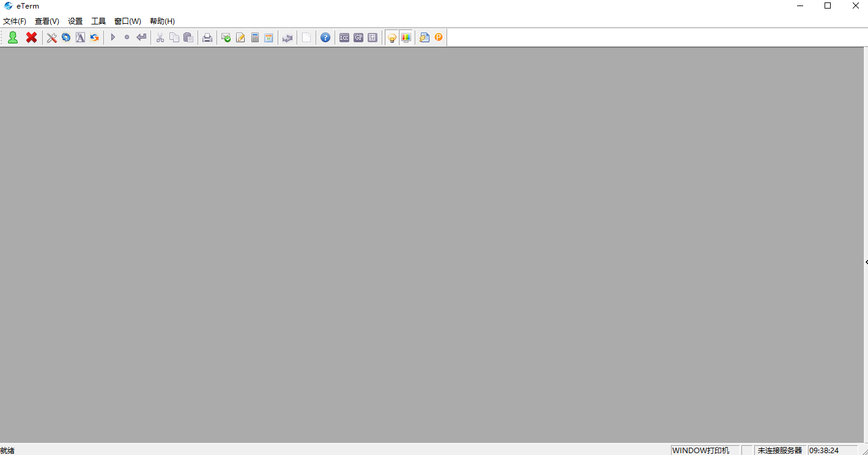Open the calendar icon
This screenshot has width=868, height=455.
click(269, 38)
